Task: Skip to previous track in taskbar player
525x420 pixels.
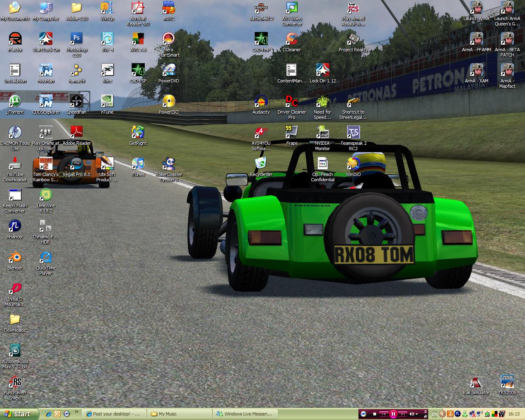Action: pyautogui.click(x=383, y=414)
